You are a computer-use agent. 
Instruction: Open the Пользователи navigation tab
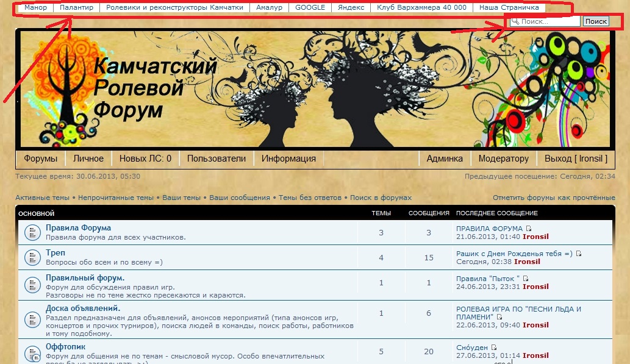(216, 159)
